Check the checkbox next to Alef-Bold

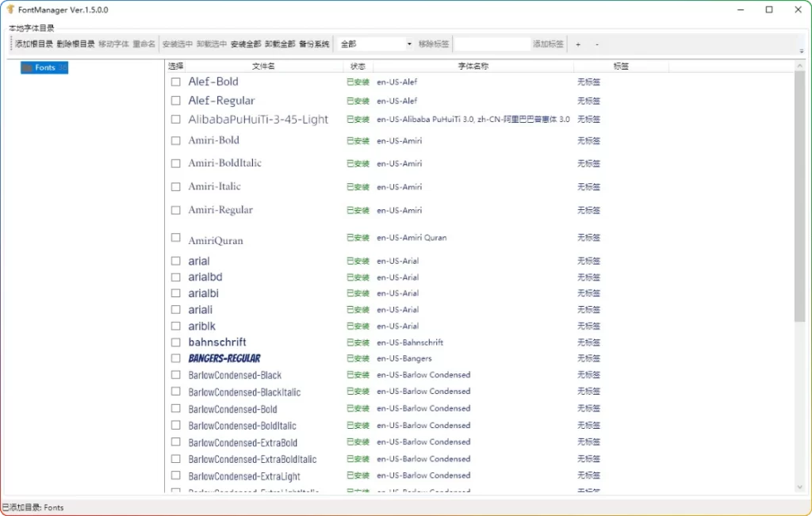tap(175, 80)
